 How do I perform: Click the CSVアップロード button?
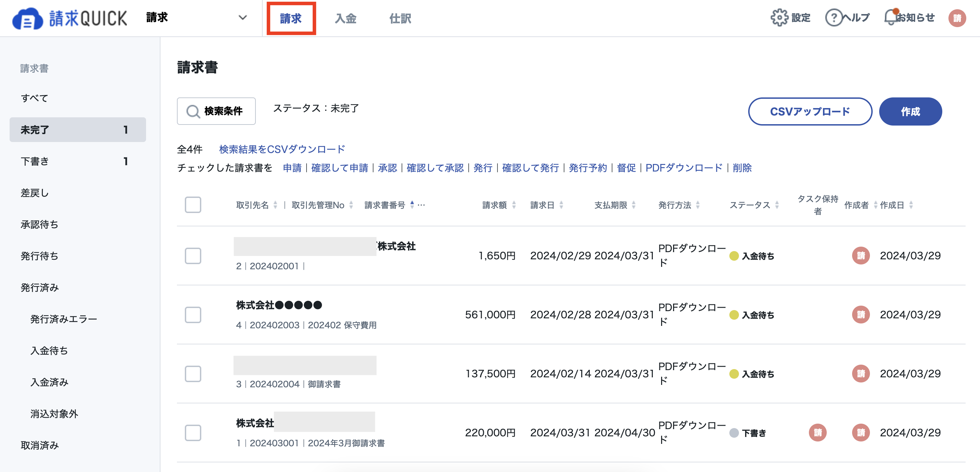tap(810, 111)
